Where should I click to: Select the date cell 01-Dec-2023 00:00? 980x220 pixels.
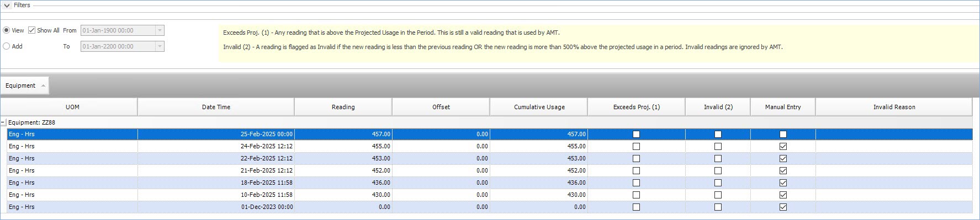[x=216, y=207]
